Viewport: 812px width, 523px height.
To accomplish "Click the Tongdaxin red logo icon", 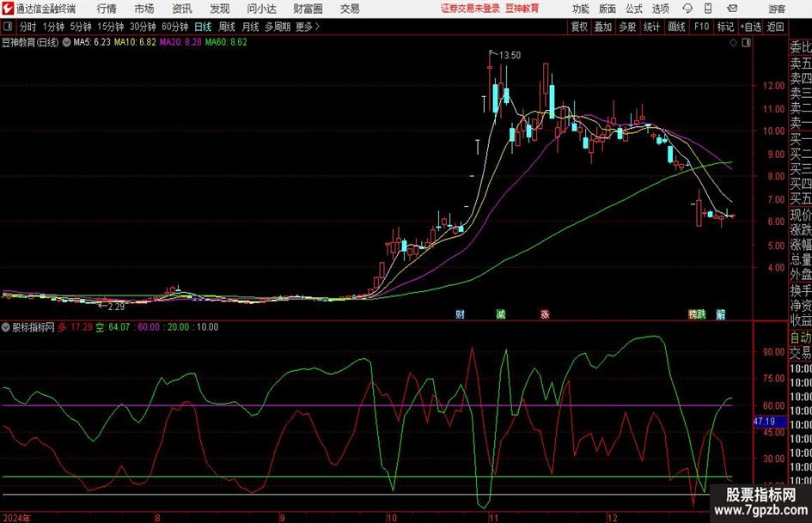I will point(8,9).
